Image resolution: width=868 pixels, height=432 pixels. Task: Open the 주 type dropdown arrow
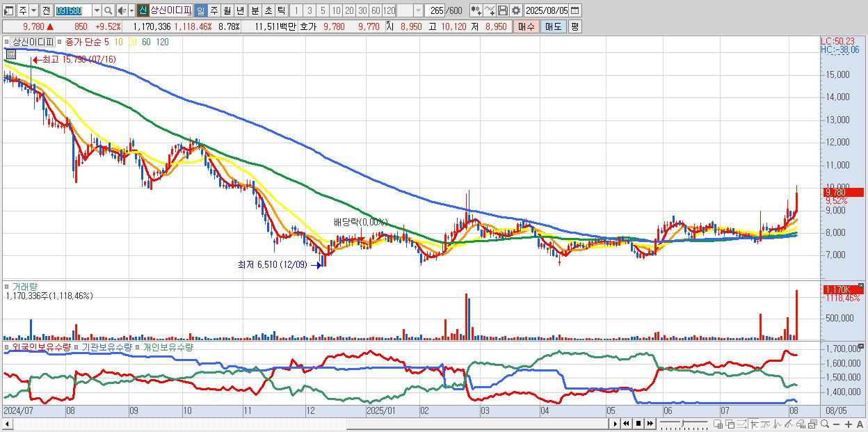(x=33, y=10)
